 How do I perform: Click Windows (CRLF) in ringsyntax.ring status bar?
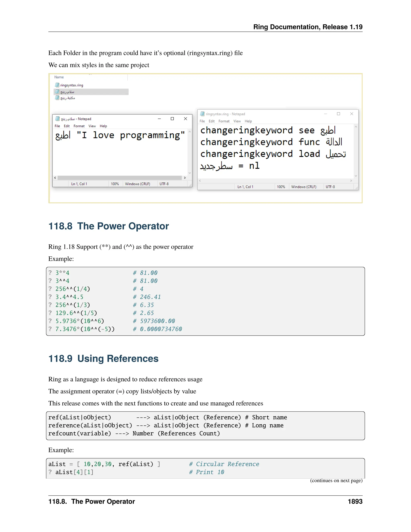304,187
